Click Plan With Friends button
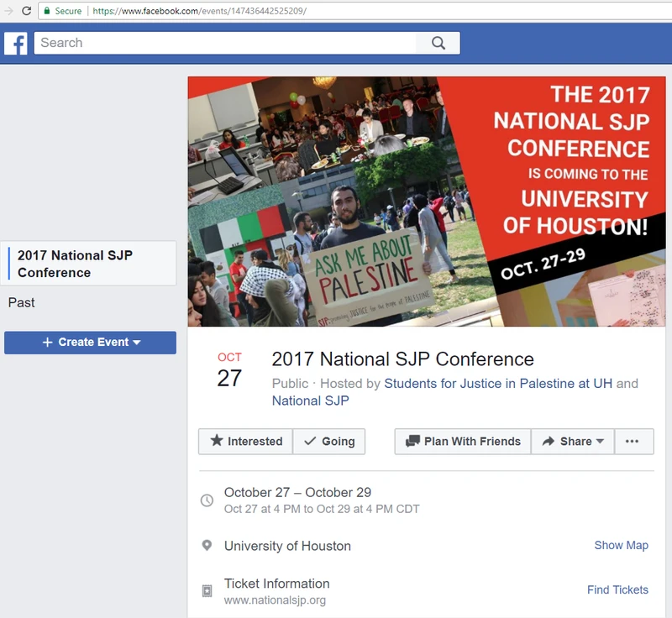Viewport: 672px width, 618px height. [x=463, y=441]
